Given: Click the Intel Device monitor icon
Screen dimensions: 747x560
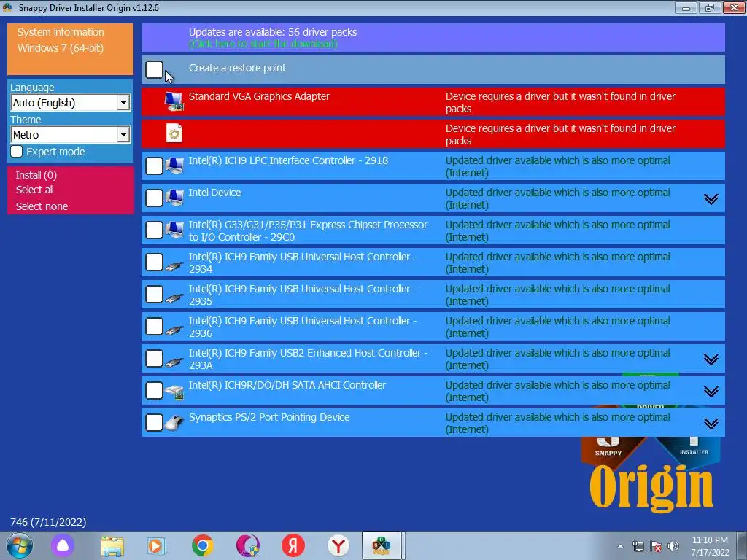Looking at the screenshot, I should (x=174, y=198).
